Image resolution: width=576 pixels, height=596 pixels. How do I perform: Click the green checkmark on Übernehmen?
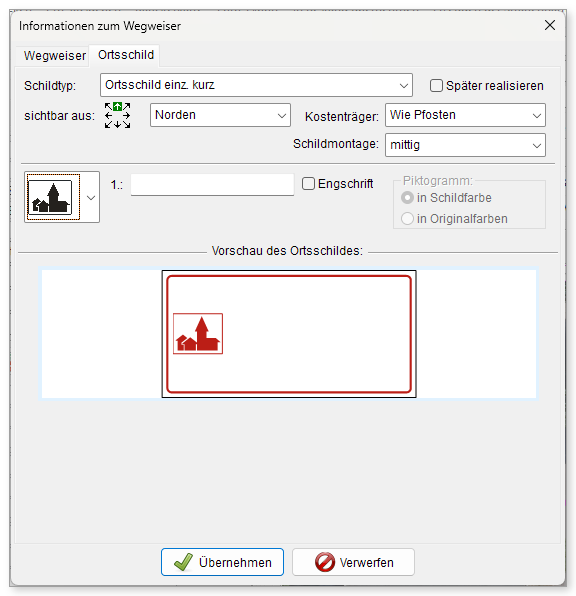coord(183,562)
